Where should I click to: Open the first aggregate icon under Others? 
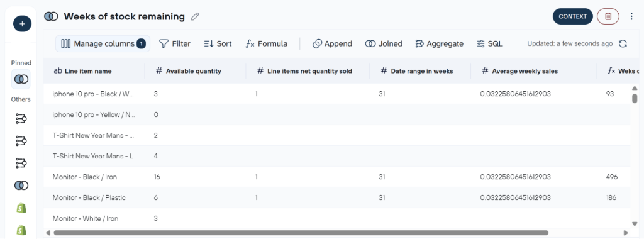tap(21, 119)
